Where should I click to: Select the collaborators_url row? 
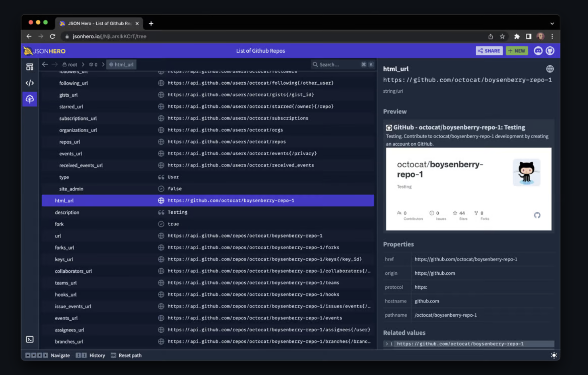click(208, 271)
